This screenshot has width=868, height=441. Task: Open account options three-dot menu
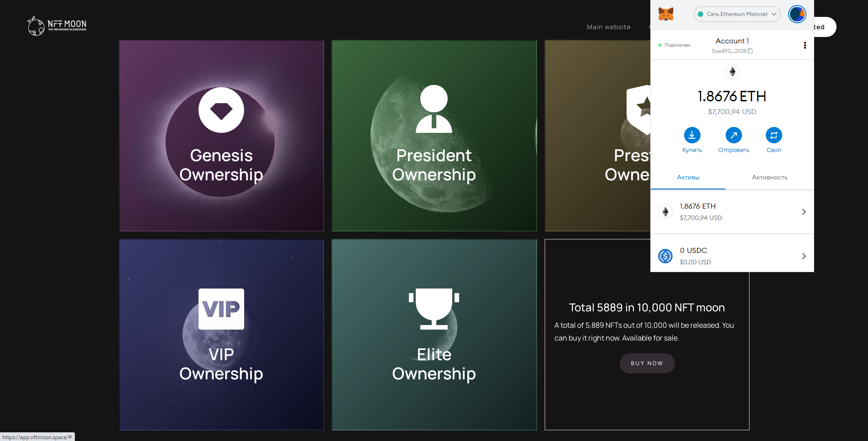pos(805,45)
